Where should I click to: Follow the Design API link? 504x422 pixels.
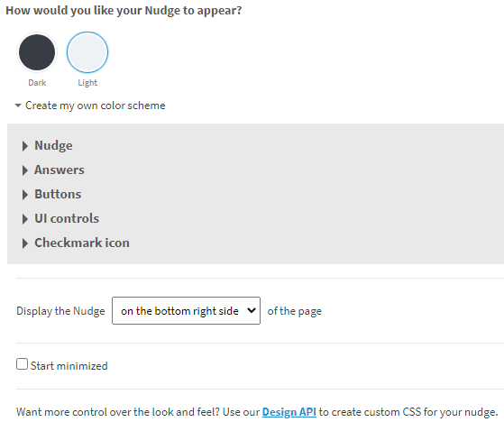click(x=289, y=412)
